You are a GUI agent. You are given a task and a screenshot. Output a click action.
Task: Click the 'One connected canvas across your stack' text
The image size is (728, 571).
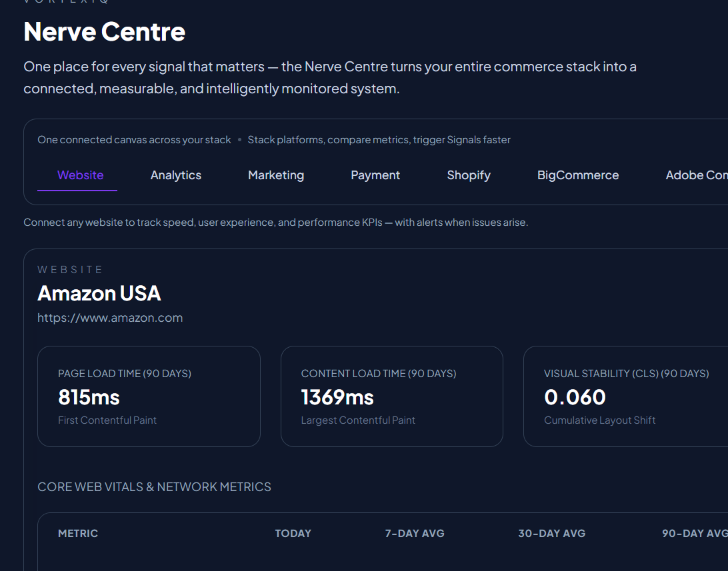(x=134, y=140)
